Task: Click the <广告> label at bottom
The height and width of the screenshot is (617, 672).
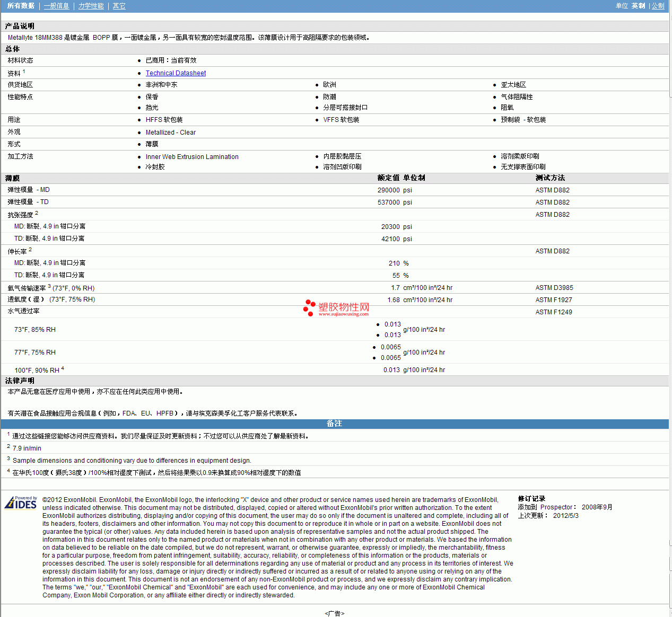Action: 334,613
